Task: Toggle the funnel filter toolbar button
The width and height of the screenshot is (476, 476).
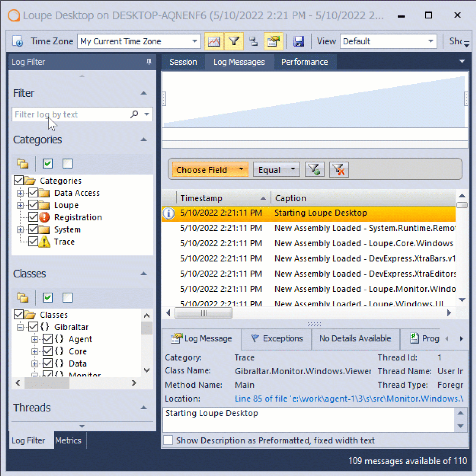Action: (x=234, y=41)
